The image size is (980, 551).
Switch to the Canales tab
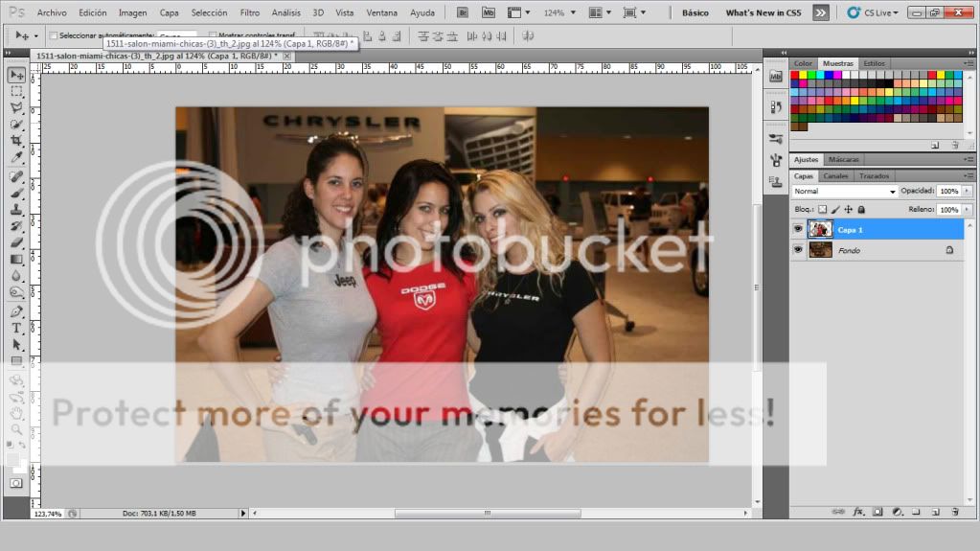coord(835,176)
